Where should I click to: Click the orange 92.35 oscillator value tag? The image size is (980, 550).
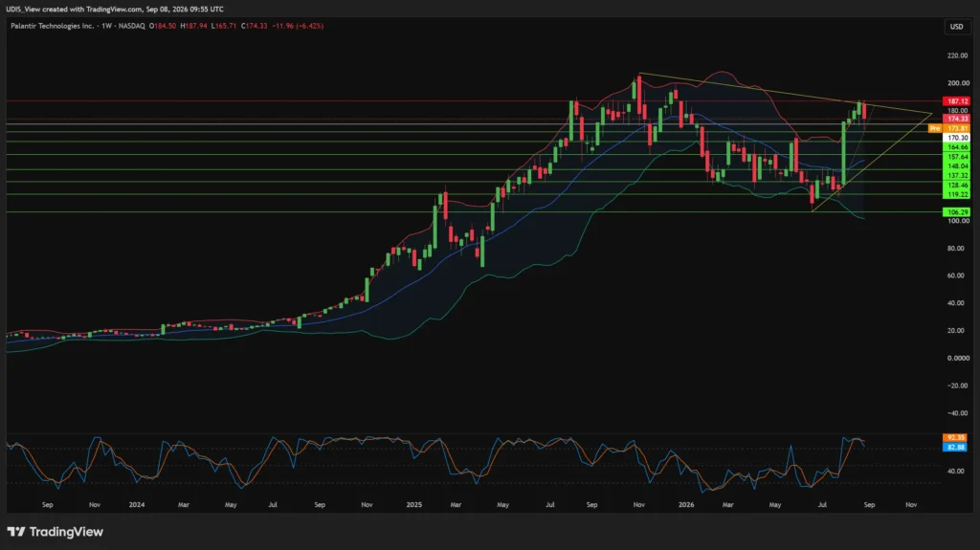956,437
